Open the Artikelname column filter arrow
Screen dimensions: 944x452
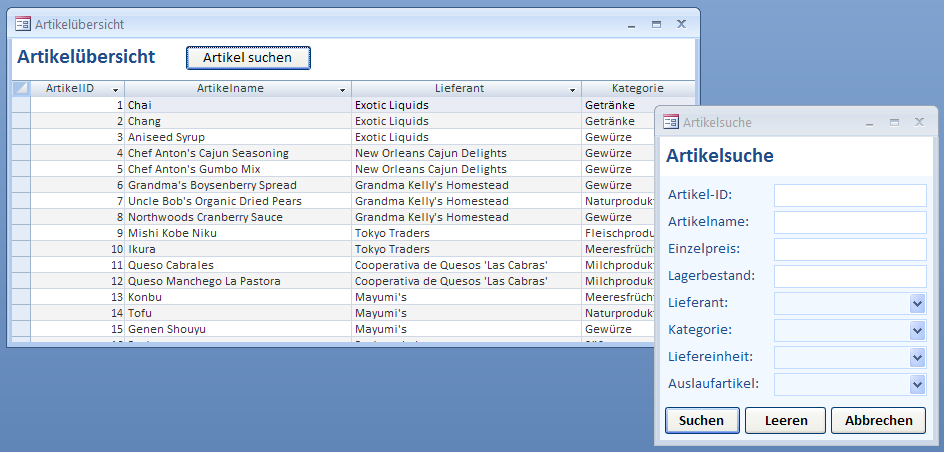click(343, 89)
